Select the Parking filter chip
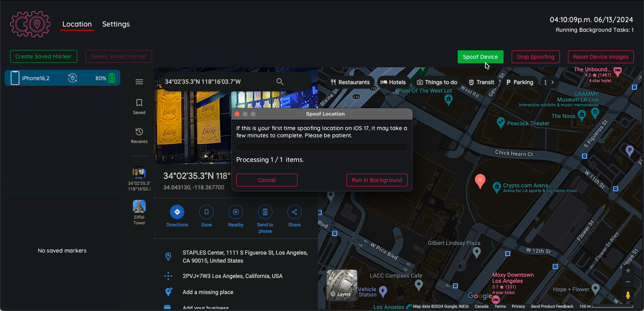This screenshot has width=644, height=311. (x=520, y=82)
